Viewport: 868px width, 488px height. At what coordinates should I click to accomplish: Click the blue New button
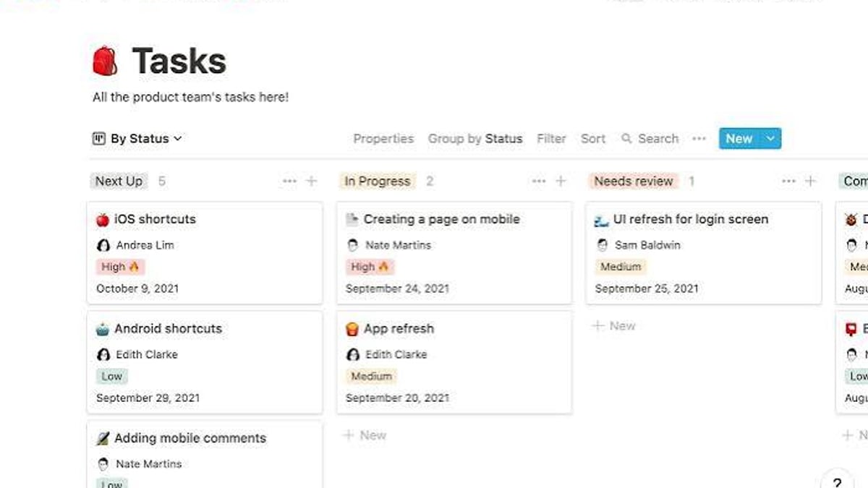pyautogui.click(x=739, y=138)
